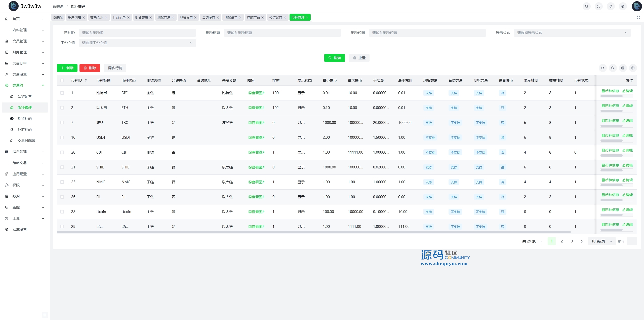Open table column settings gear icon
644x320 pixels.
coord(633,68)
